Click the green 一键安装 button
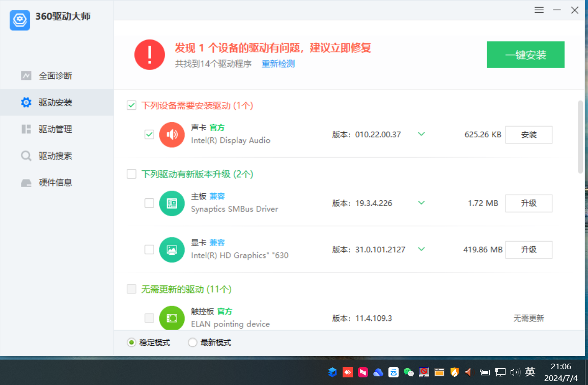Viewport: 588px width, 385px height. (x=525, y=55)
